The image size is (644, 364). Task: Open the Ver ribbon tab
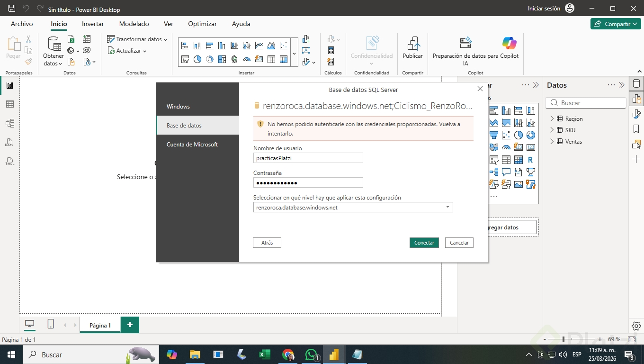pyautogui.click(x=169, y=24)
